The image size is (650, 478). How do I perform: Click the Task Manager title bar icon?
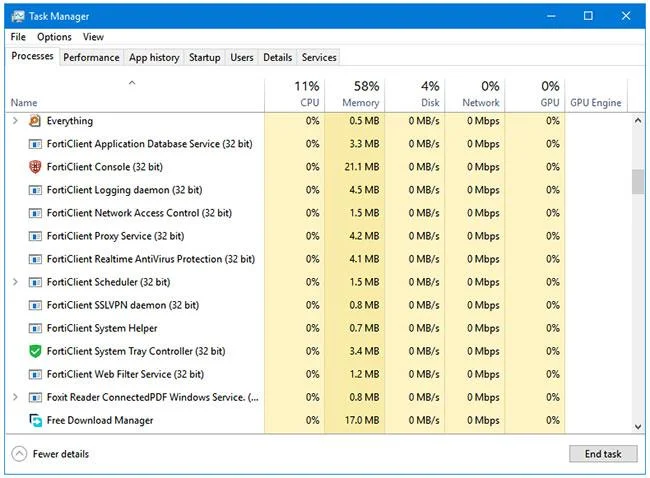click(18, 16)
